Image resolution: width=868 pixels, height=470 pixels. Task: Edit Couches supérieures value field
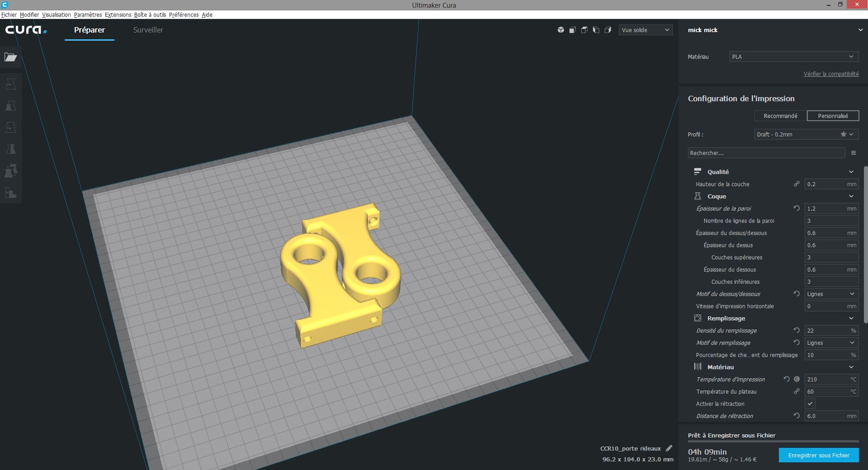coord(831,257)
